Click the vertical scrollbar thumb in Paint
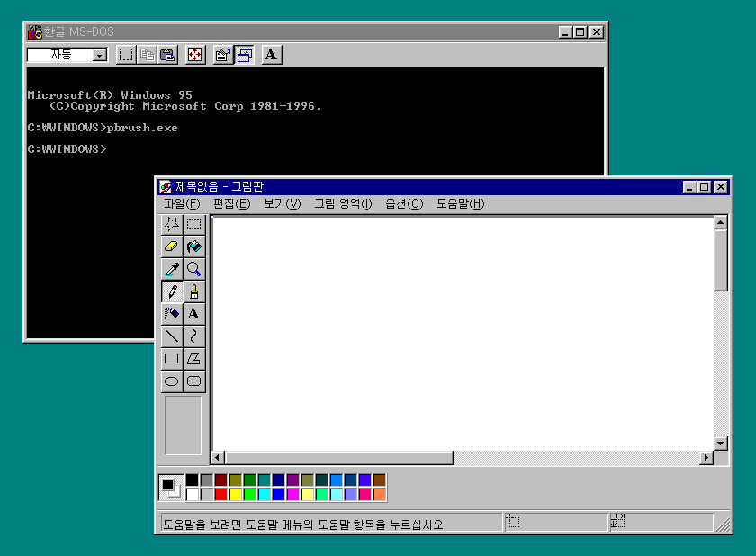Viewport: 756px width, 556px height. [x=720, y=260]
